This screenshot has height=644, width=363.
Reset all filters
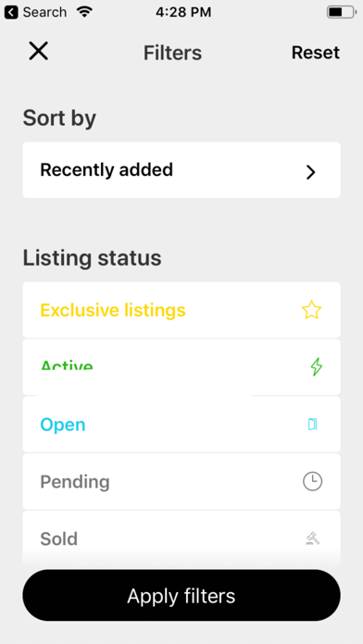click(x=316, y=53)
